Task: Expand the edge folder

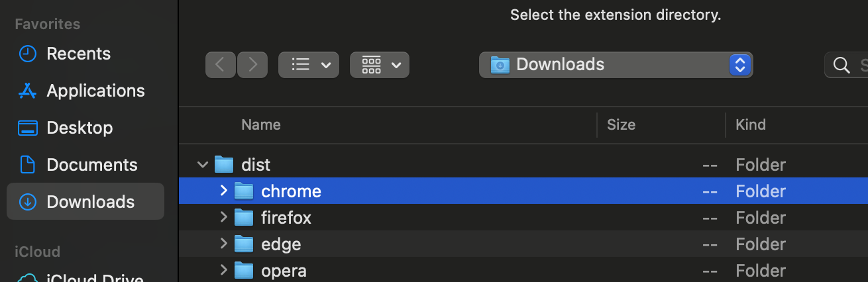Action: click(224, 244)
